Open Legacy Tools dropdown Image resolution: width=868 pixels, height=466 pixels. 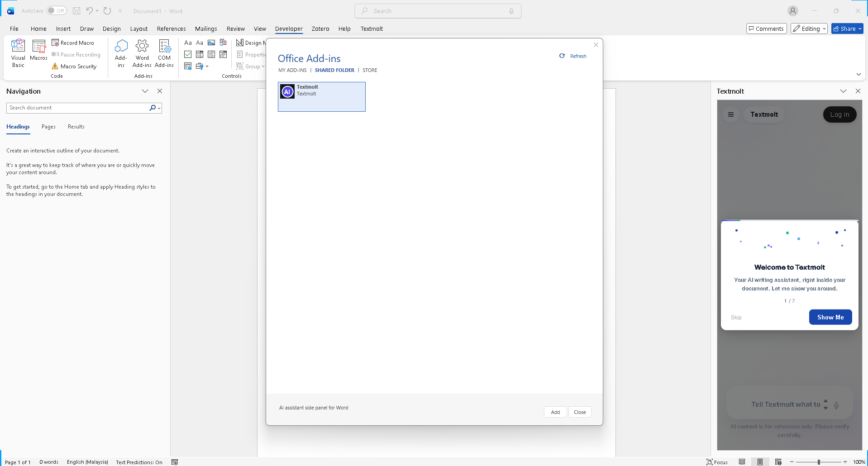202,66
